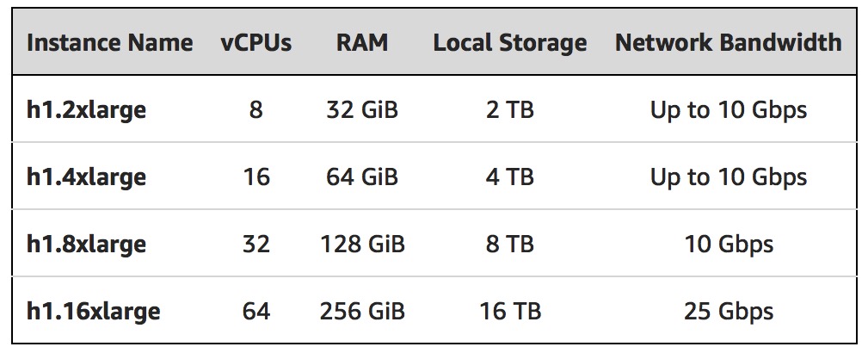Viewport: 868px width, 353px height.
Task: Click the 4 TB storage cell
Action: pyautogui.click(x=510, y=176)
